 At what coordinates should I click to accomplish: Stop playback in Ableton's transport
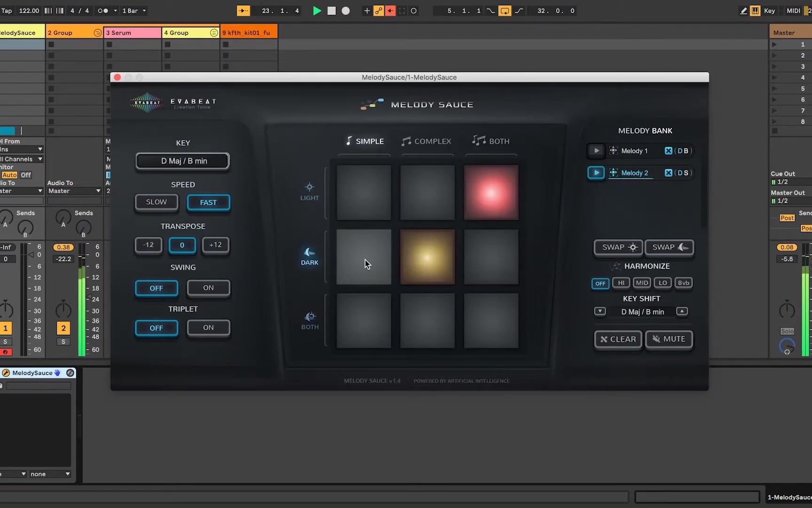click(x=332, y=11)
